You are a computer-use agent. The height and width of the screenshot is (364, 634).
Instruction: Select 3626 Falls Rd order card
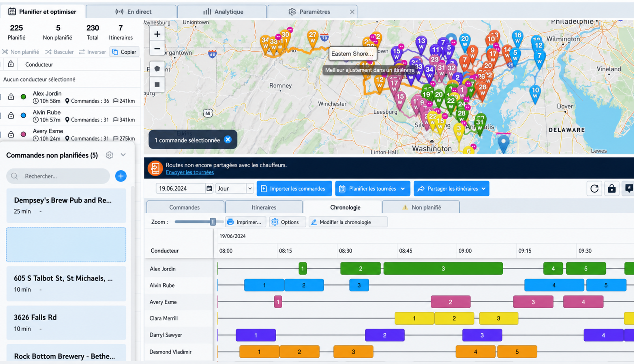tap(66, 323)
